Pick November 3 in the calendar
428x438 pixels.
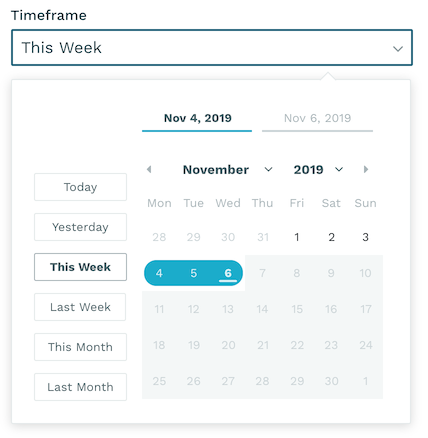point(365,237)
